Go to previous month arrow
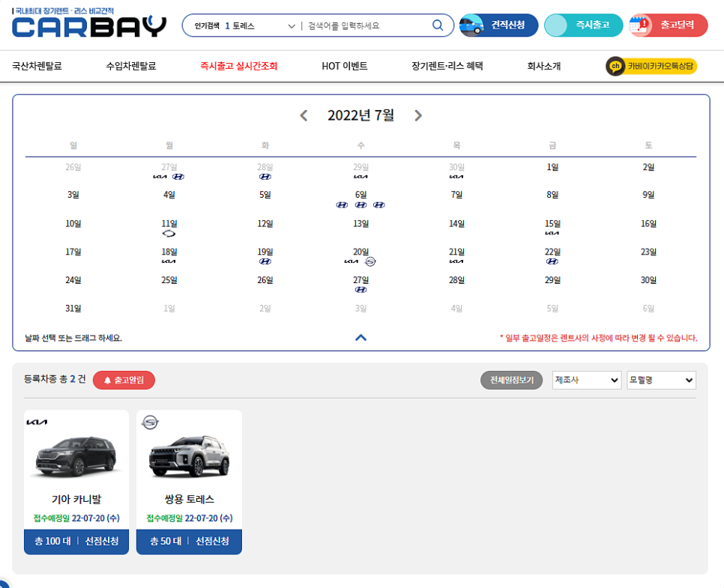This screenshot has height=588, width=724. tap(304, 115)
